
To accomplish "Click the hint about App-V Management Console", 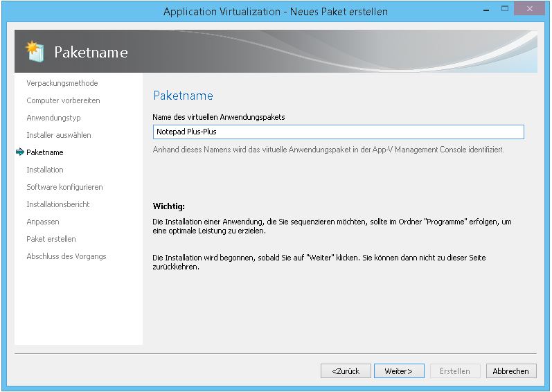I will (x=328, y=150).
